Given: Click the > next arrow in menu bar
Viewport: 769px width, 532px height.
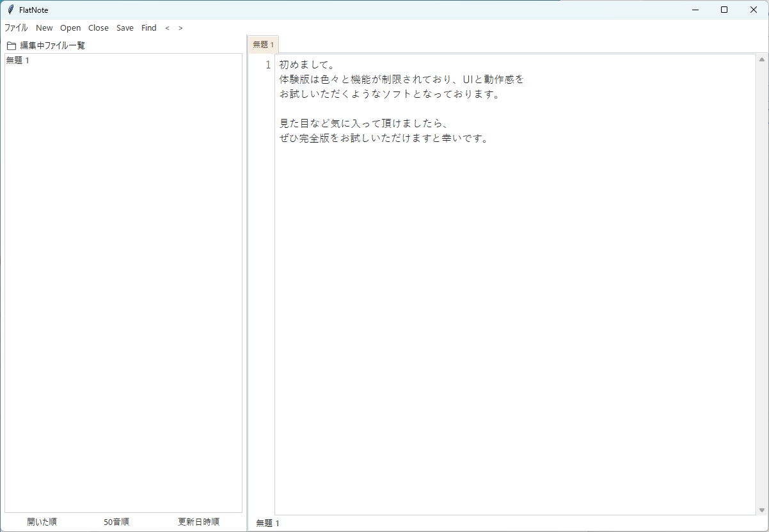Looking at the screenshot, I should (180, 28).
